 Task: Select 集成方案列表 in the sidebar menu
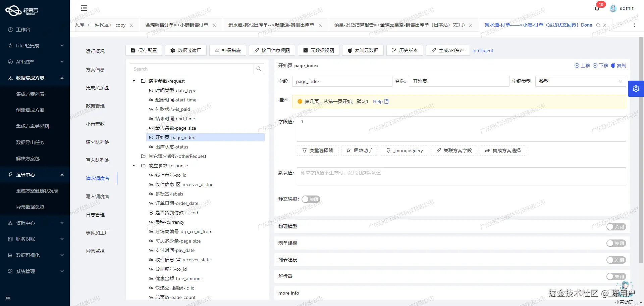pyautogui.click(x=30, y=94)
